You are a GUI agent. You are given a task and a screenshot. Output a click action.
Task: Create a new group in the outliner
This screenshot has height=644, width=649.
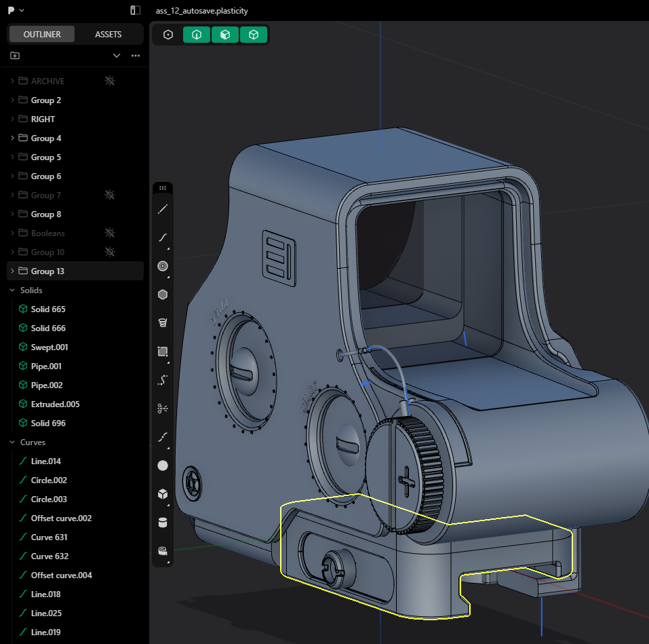[15, 56]
